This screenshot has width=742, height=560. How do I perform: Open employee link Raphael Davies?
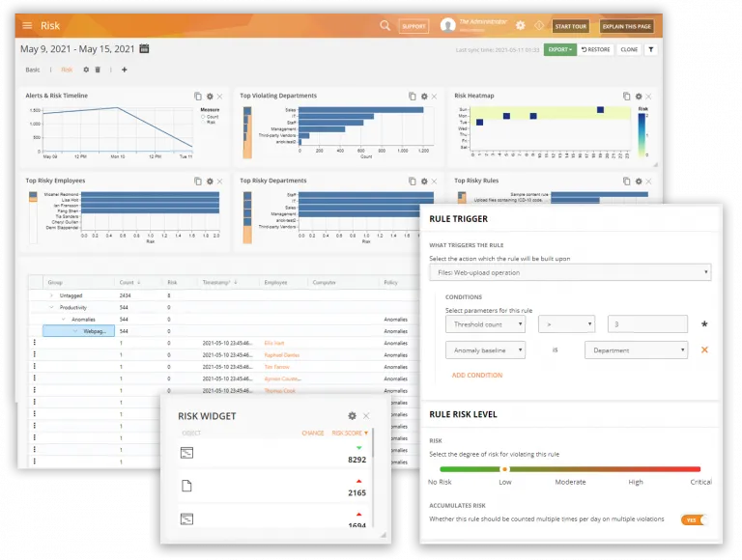[x=281, y=355]
